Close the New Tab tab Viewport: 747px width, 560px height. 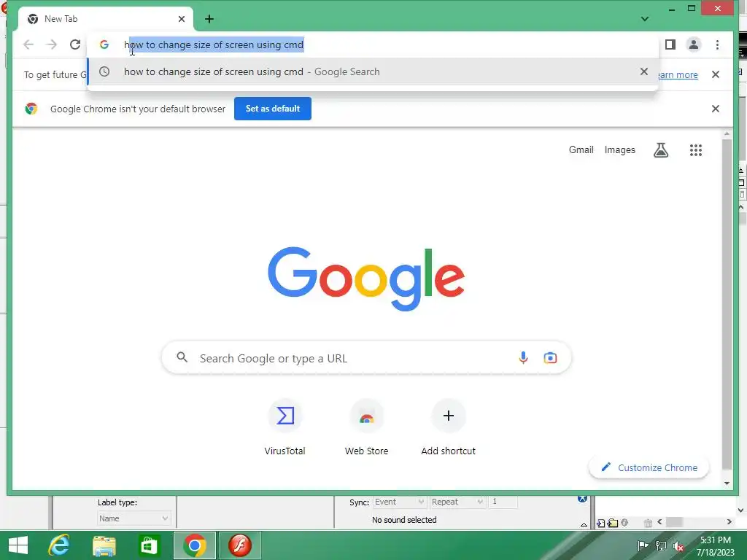pyautogui.click(x=182, y=19)
